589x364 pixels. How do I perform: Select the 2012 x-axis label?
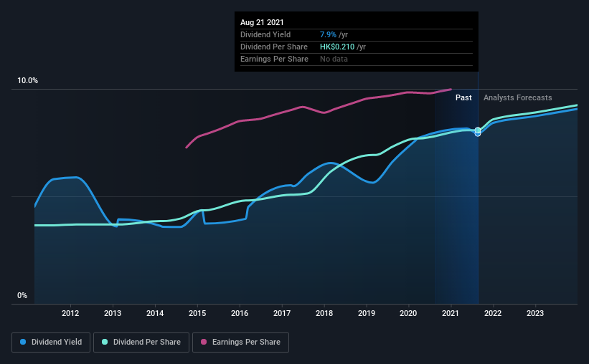click(70, 313)
